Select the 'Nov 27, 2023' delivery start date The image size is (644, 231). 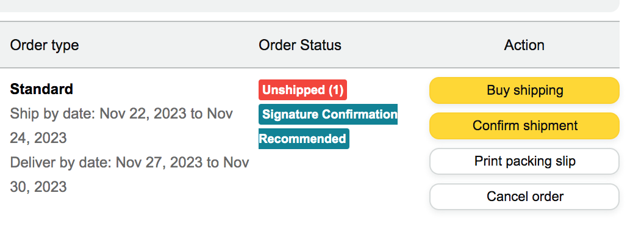pos(159,163)
